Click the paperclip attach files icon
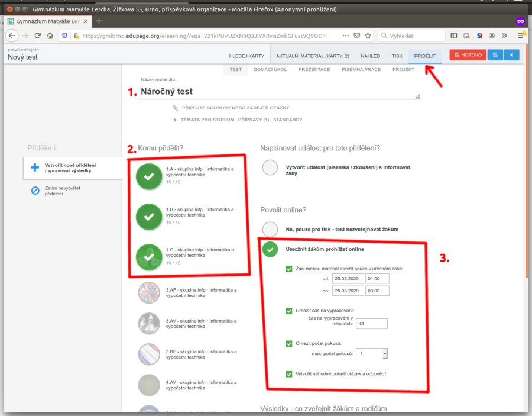 [x=176, y=108]
